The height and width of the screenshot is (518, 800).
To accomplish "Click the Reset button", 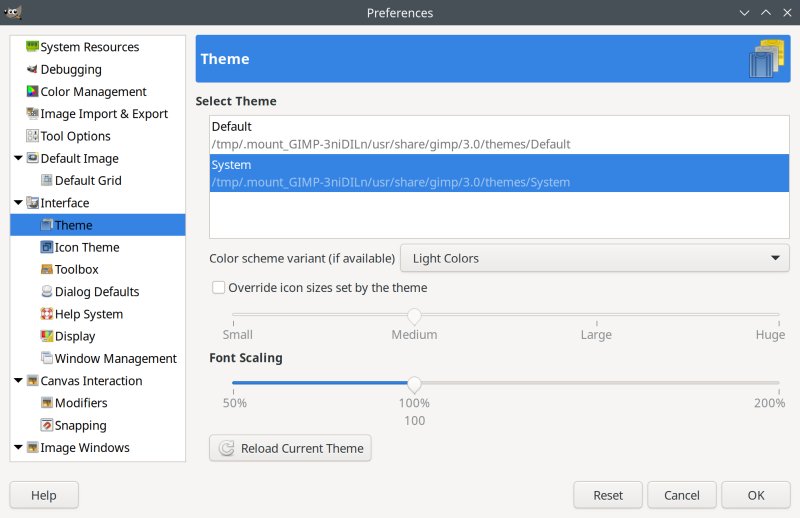I will click(608, 495).
